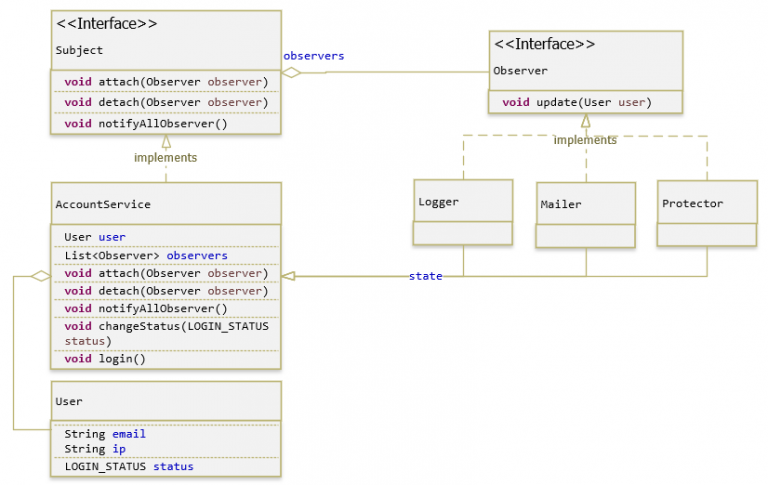Click the arrowhead pointing into AccountService's right edge
This screenshot has width=768, height=485.
[289, 276]
